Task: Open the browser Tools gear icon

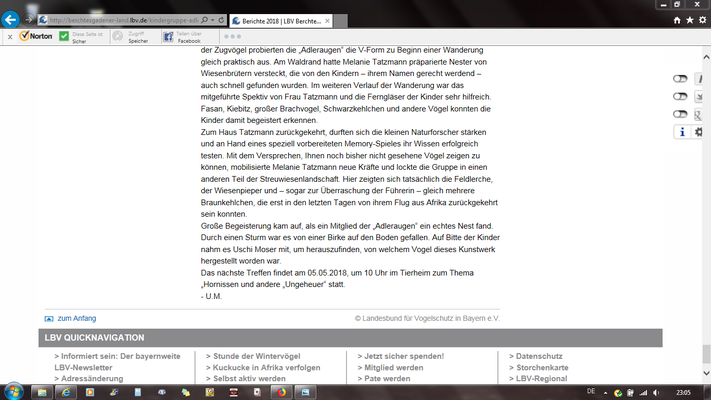Action: point(702,20)
